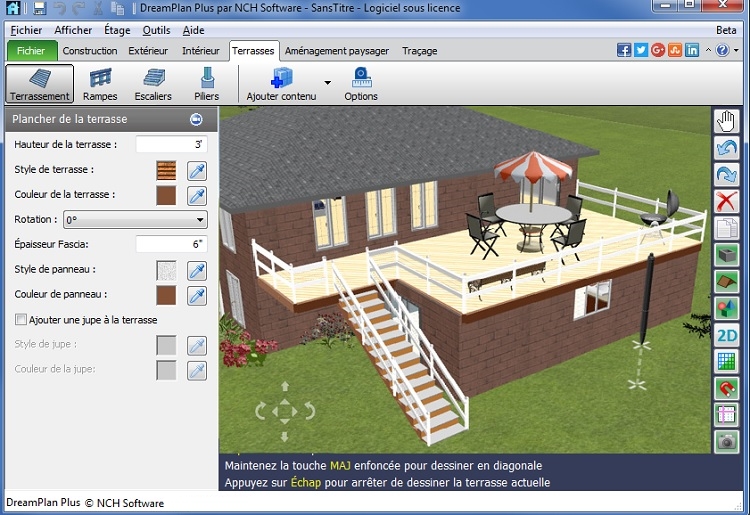This screenshot has height=515, width=750.
Task: Take a snapshot with camera icon
Action: 727,442
